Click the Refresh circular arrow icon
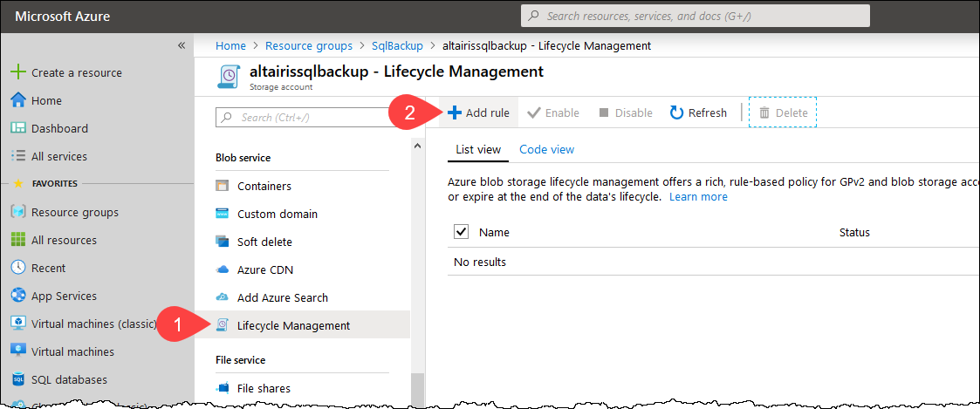Viewport: 980px width, 409px height. (676, 113)
